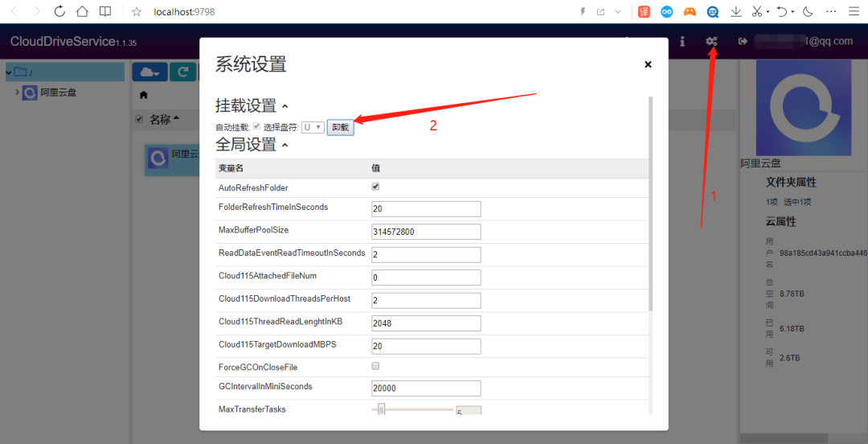This screenshot has width=868, height=444.
Task: Reload the page with the browser refresh icon
Action: click(59, 11)
